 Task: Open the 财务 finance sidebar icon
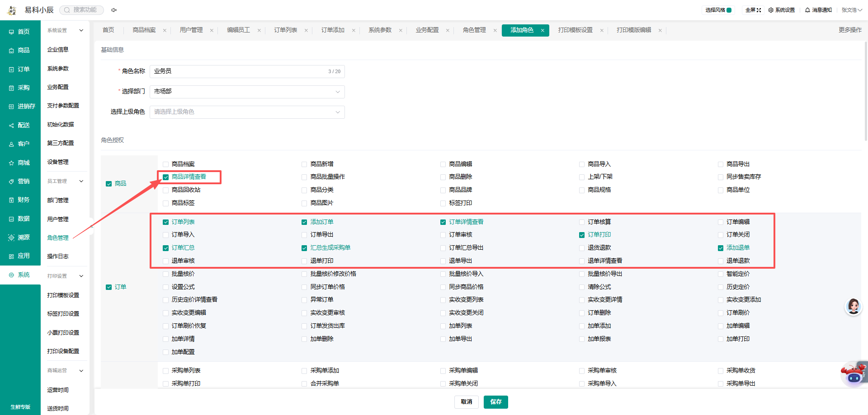[11, 200]
